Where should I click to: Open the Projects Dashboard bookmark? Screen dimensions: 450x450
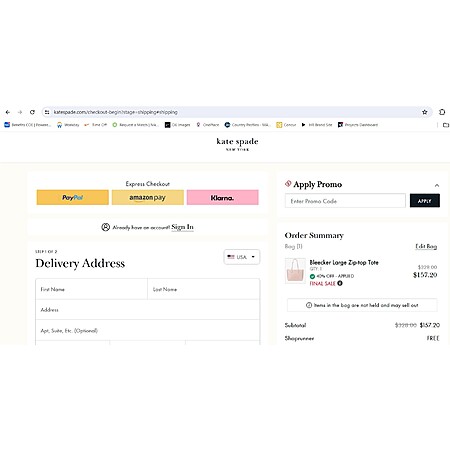tap(358, 125)
